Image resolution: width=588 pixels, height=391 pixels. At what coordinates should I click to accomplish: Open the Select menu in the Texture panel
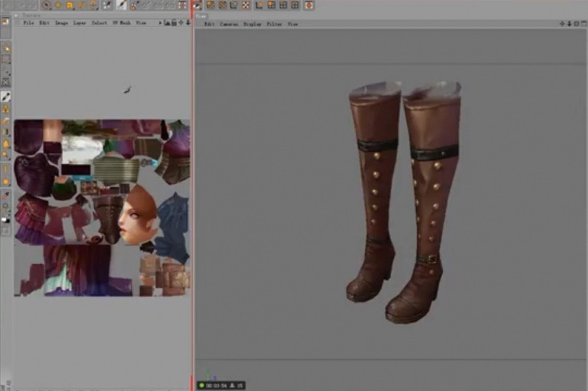click(x=99, y=23)
